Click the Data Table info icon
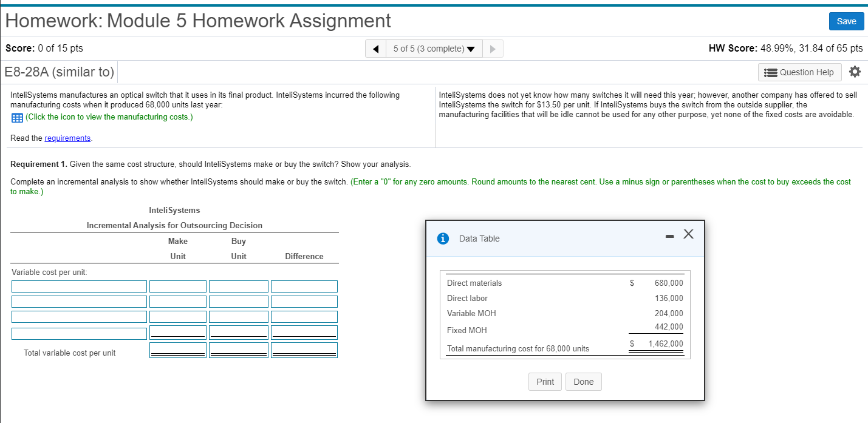 (x=444, y=239)
